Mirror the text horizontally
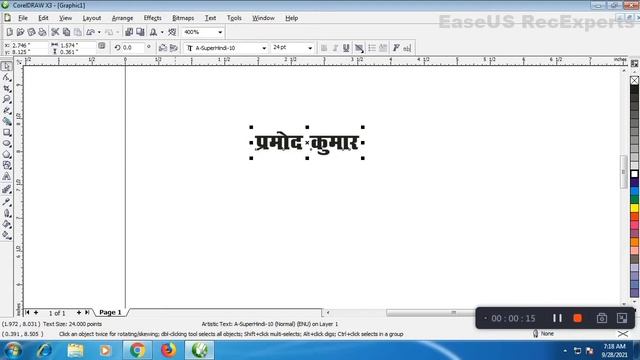This screenshot has width=640, height=360. point(162,48)
